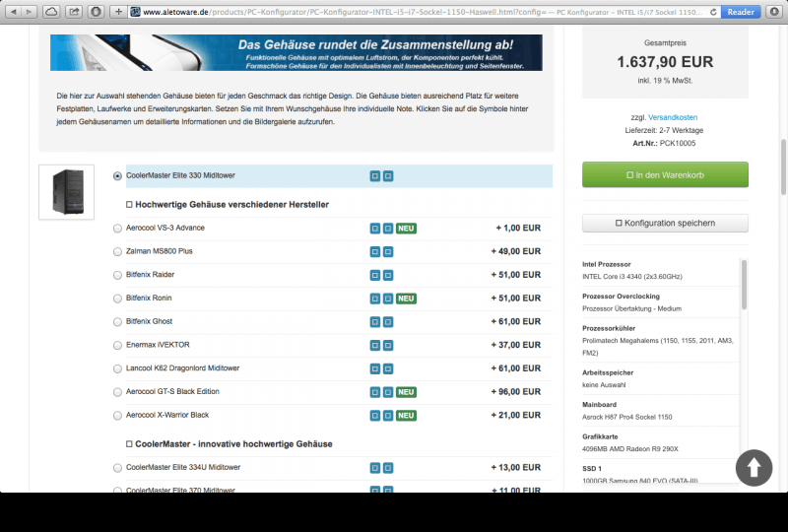
Task: Select the Aerocool X-Warrior Black radio button
Action: click(117, 416)
